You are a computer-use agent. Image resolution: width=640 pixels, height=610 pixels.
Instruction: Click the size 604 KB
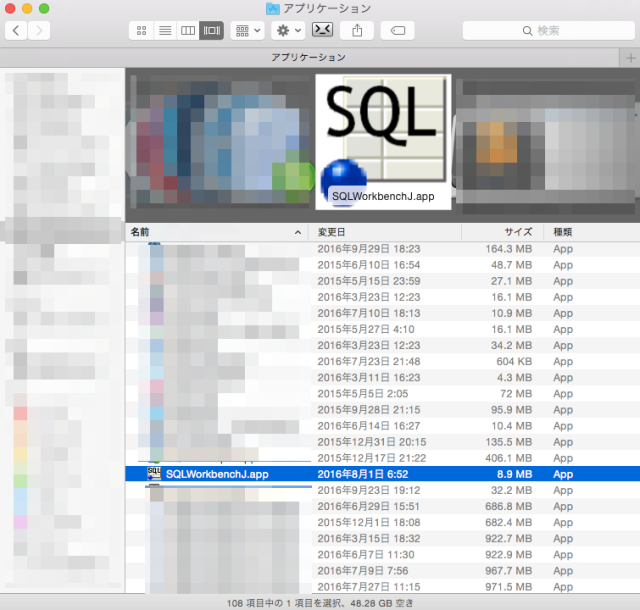[514, 361]
